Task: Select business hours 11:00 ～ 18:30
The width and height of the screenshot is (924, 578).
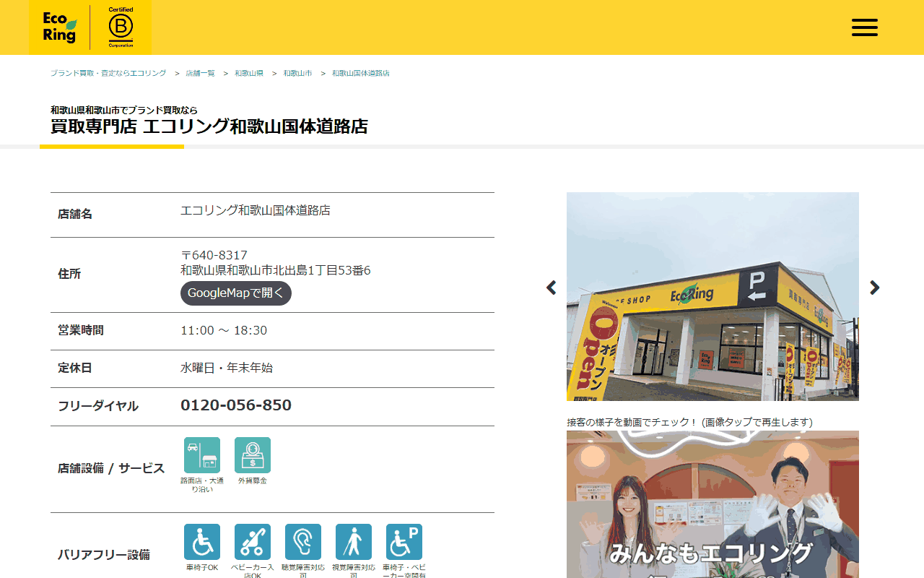Action: tap(224, 330)
